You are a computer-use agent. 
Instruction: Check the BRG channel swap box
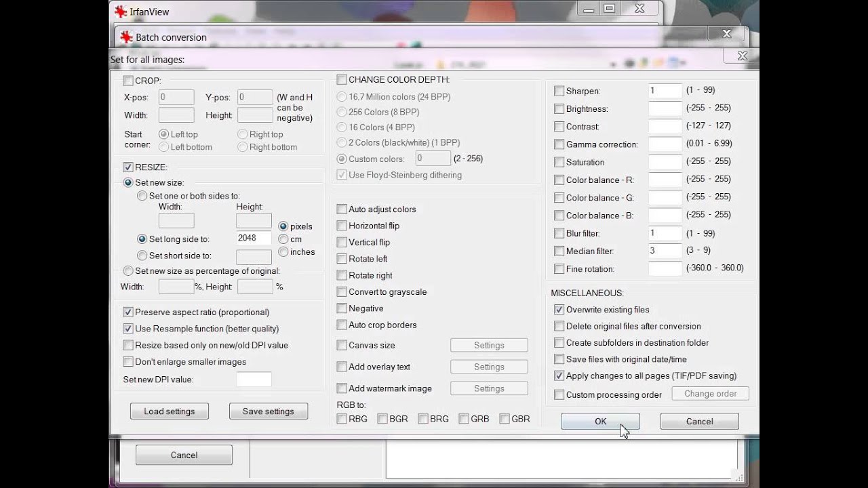tap(423, 419)
